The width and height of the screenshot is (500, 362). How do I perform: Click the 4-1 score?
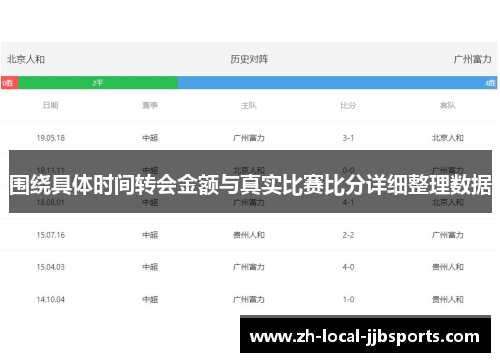(x=348, y=202)
